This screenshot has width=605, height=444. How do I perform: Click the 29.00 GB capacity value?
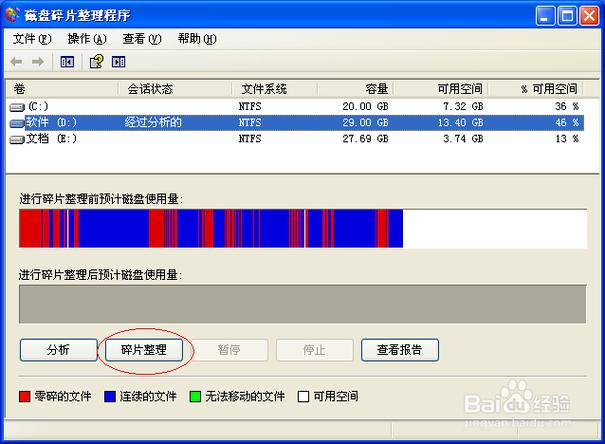365,123
